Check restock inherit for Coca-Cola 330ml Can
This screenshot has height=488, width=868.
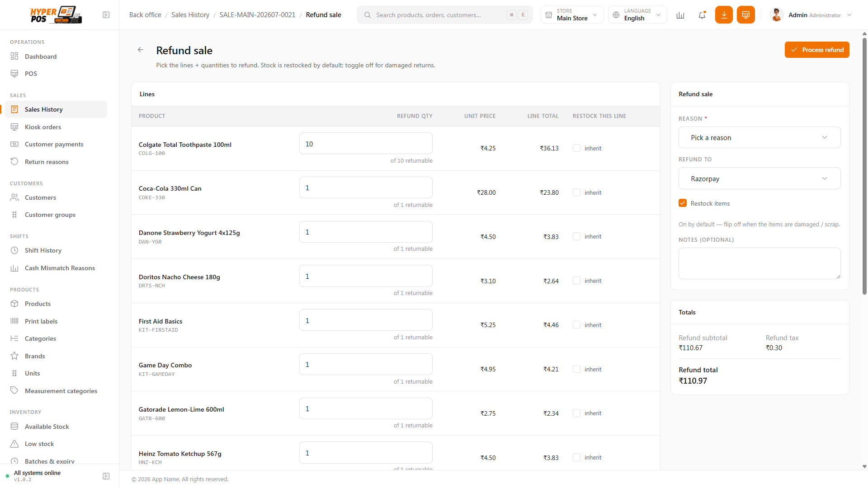pos(576,192)
